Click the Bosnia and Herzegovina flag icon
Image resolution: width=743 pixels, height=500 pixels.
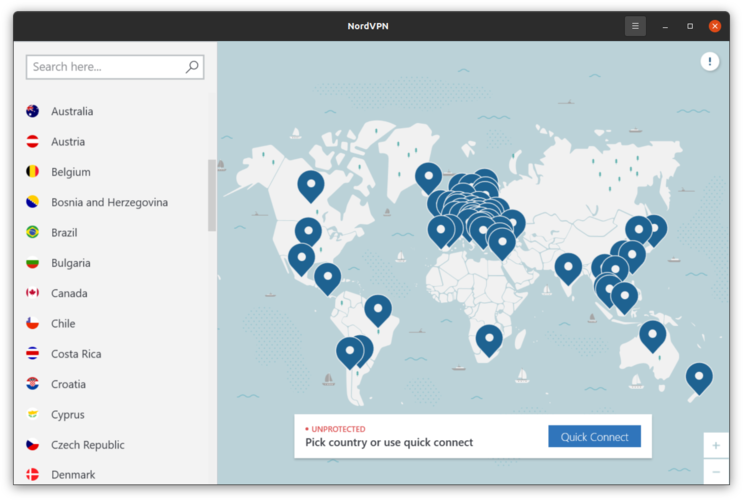pos(33,202)
